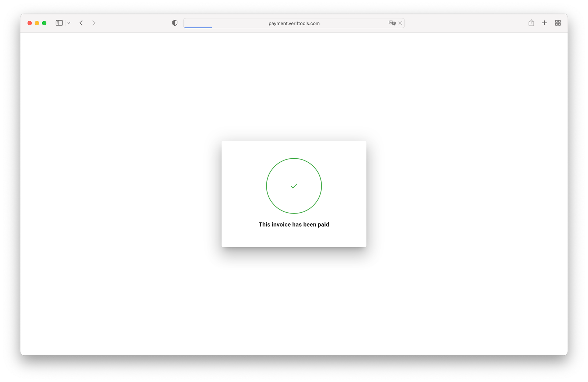588x382 pixels.
Task: Open a new tab
Action: tap(544, 23)
